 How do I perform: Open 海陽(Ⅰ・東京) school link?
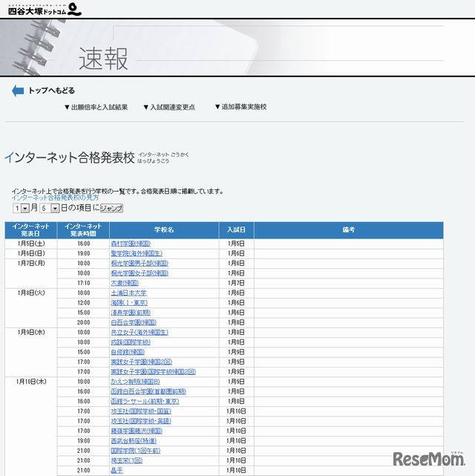pos(129,303)
